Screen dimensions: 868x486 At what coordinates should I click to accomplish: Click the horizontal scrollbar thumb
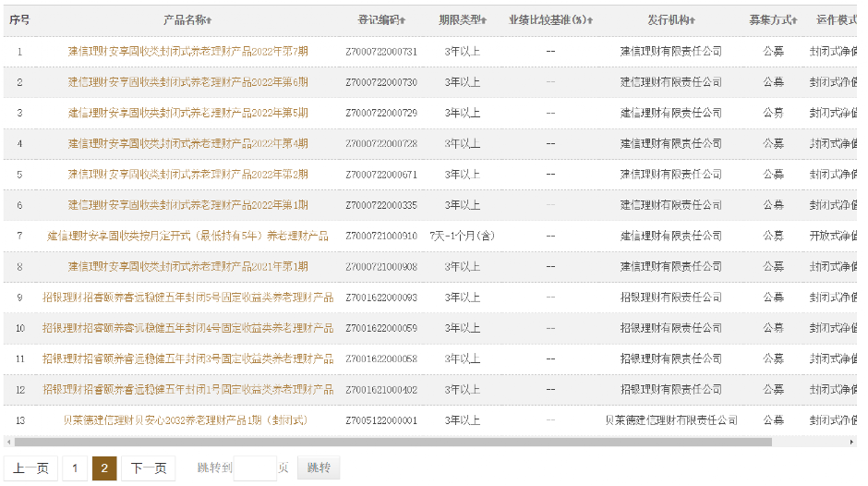tap(393, 442)
